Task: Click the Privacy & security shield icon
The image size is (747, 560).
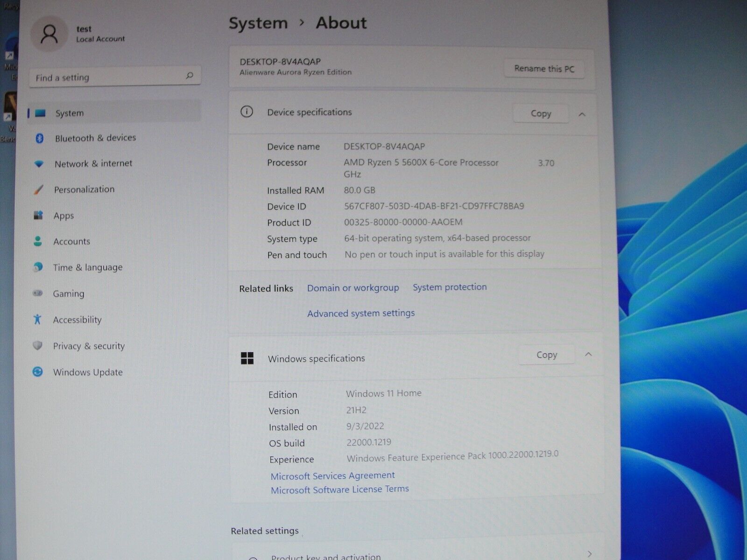Action: pos(37,345)
